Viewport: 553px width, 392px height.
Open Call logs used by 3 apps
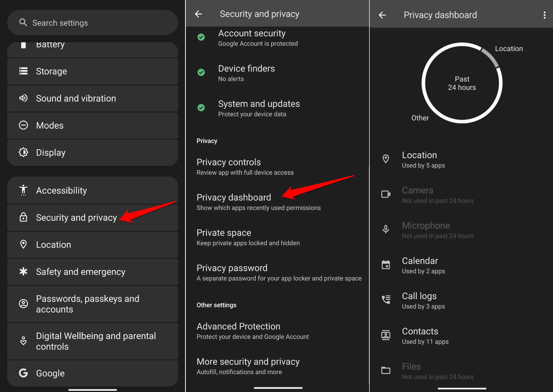pos(461,301)
